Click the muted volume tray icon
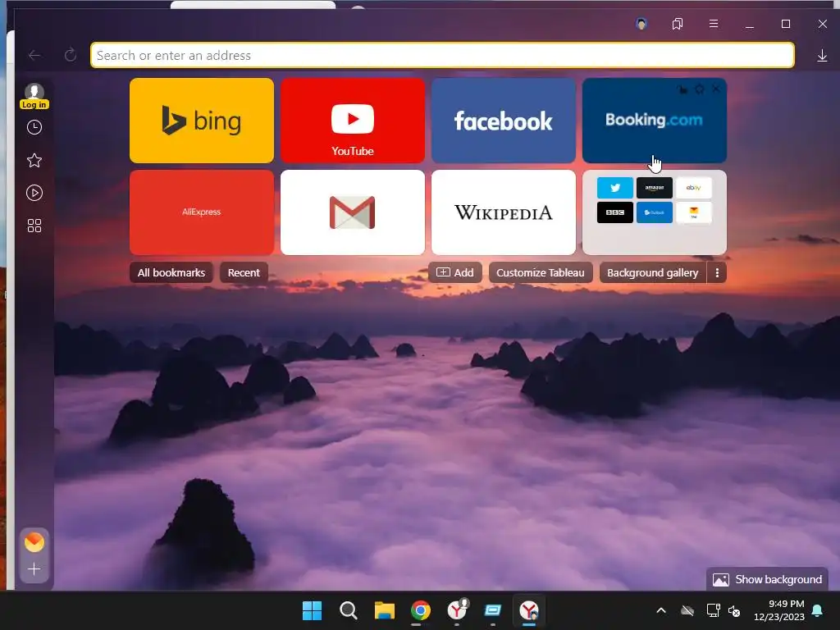This screenshot has width=840, height=630. click(734, 610)
